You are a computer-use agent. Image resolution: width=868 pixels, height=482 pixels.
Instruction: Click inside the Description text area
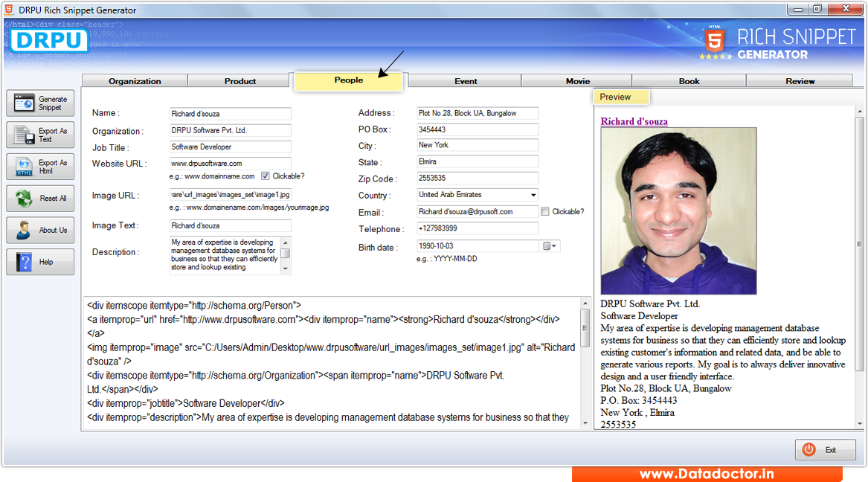coord(225,255)
